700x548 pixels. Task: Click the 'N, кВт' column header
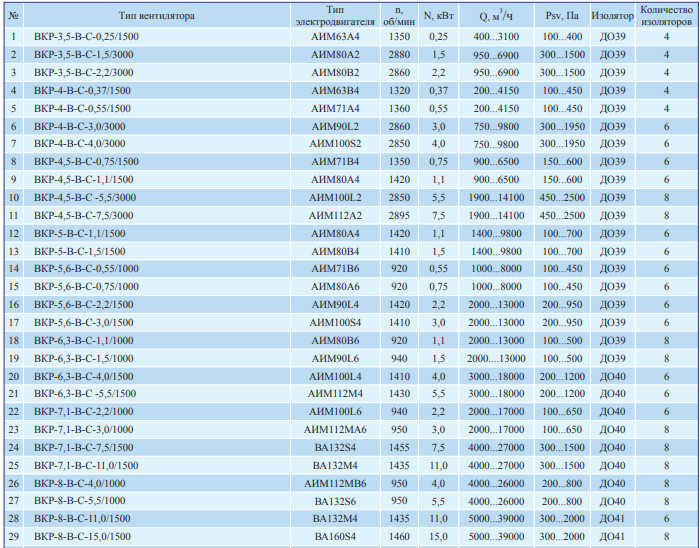click(438, 16)
